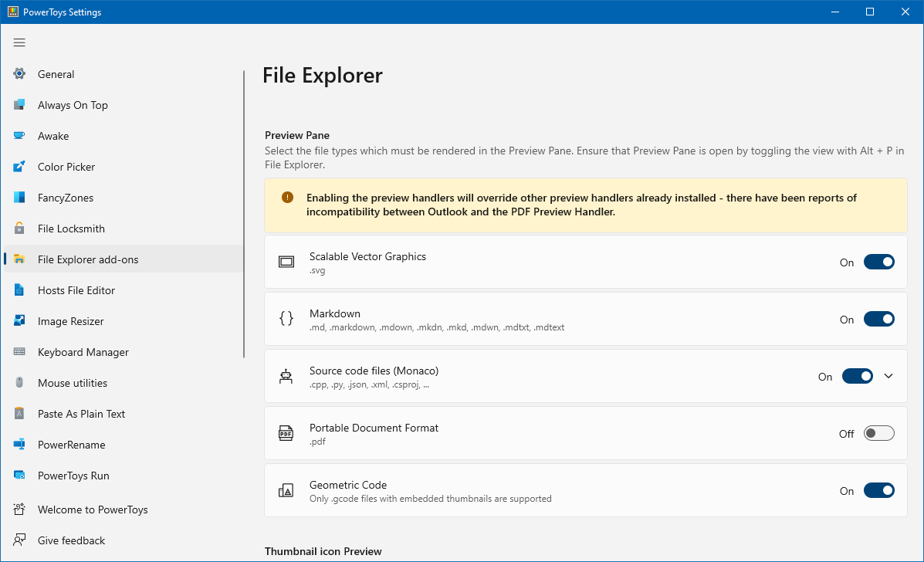924x562 pixels.
Task: Disable Scalable Vector Graphics preview toggle
Action: tap(878, 262)
